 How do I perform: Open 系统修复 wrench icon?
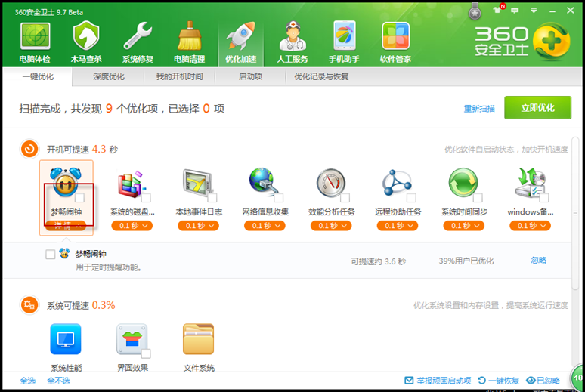pos(138,35)
